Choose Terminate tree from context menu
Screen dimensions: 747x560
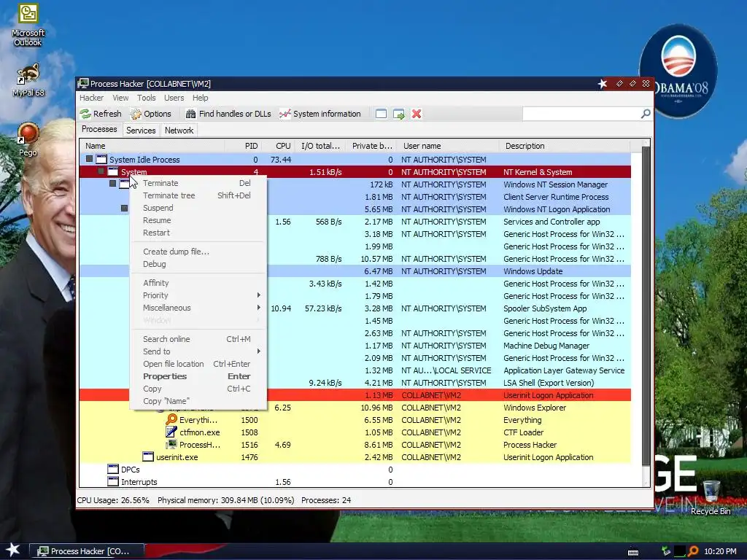pyautogui.click(x=198, y=195)
